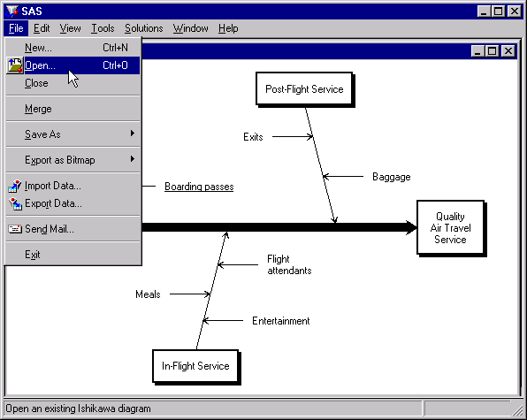Choose Open... text in the File menu
527x420 pixels.
pos(40,65)
